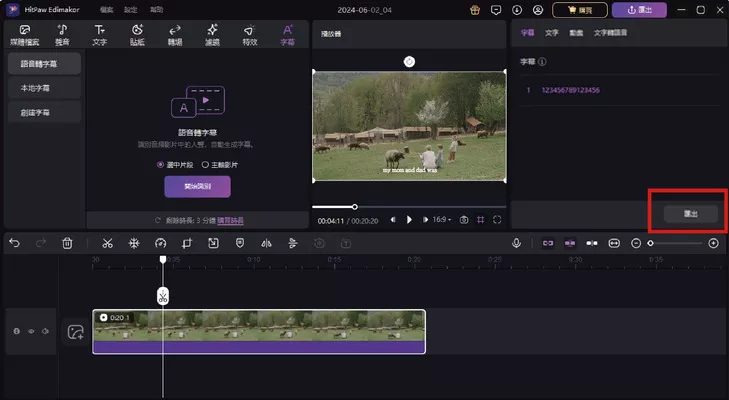Select the 選中片段 selected clip radio option
Screen dimensions: 729x400
pyautogui.click(x=174, y=165)
